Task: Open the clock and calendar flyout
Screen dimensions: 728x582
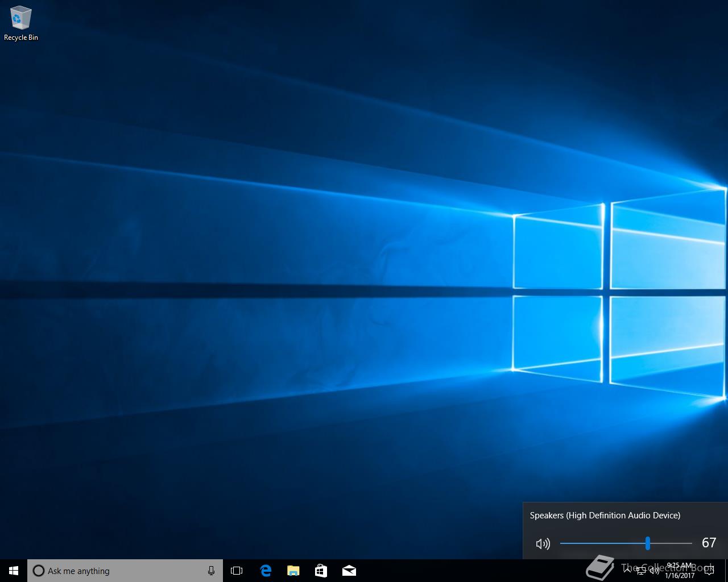Action: click(x=680, y=571)
